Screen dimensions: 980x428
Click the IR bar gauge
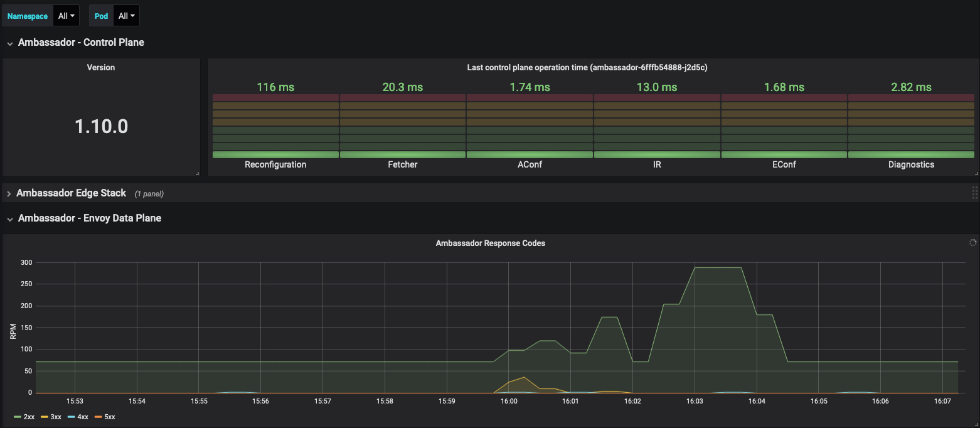pyautogui.click(x=657, y=126)
